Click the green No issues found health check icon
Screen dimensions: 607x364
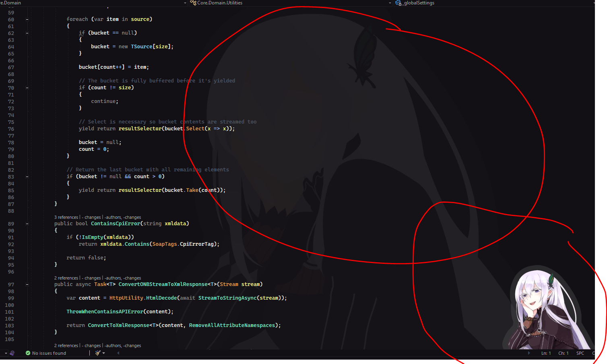pyautogui.click(x=28, y=353)
